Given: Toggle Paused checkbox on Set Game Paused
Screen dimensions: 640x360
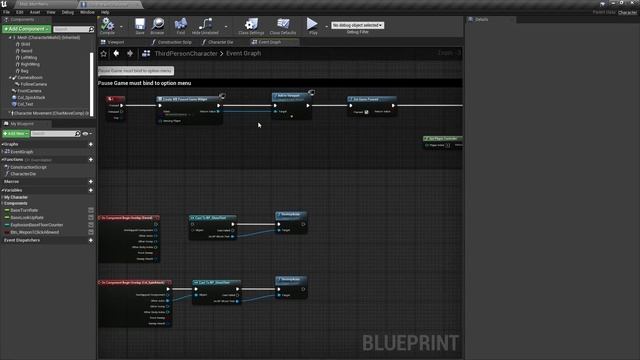Looking at the screenshot, I should click(366, 112).
